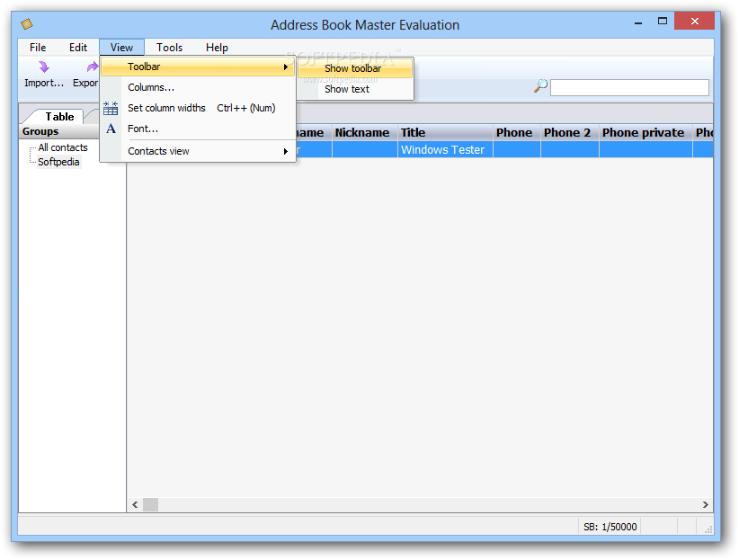The image size is (739, 560).
Task: Sort by Phone 2 column header
Action: [x=570, y=133]
